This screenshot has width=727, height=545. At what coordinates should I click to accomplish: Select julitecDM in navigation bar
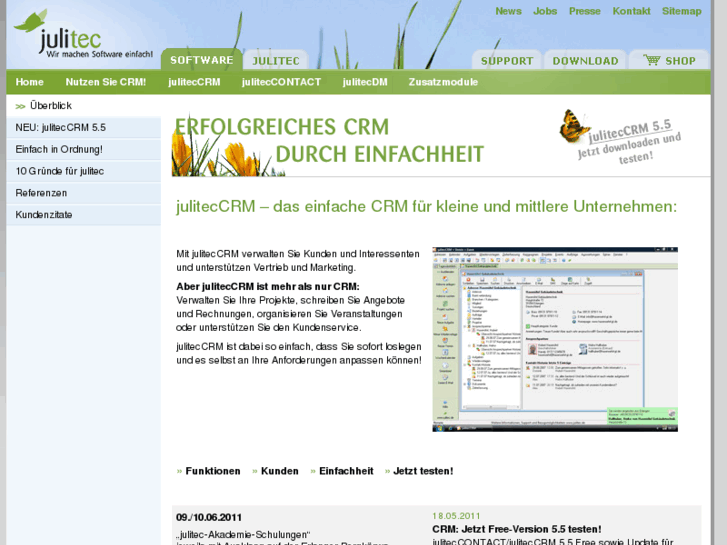tap(365, 82)
